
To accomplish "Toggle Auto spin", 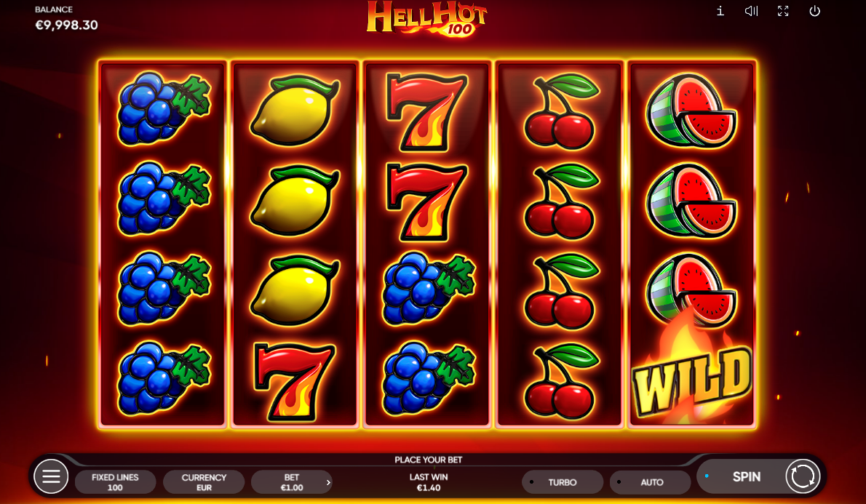I will point(650,482).
